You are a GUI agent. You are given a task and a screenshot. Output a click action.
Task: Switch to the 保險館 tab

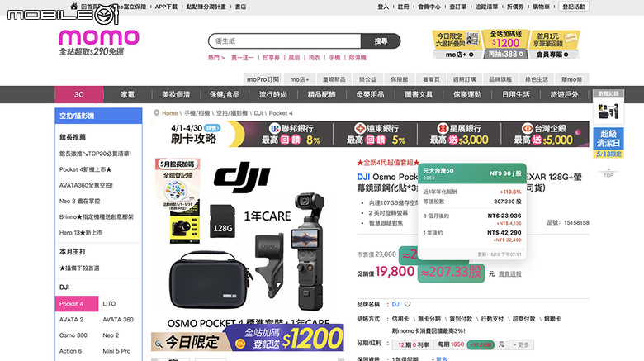point(400,79)
